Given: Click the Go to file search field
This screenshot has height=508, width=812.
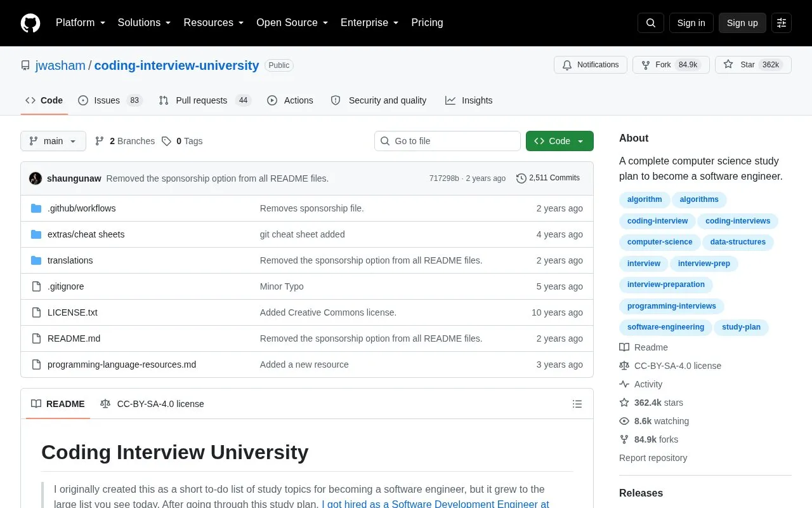Looking at the screenshot, I should [447, 141].
